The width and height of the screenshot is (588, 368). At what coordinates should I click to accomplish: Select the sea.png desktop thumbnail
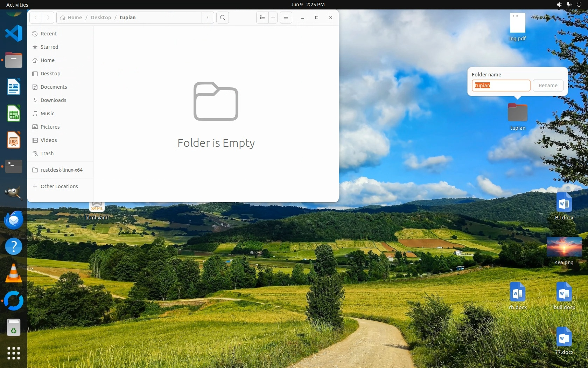pyautogui.click(x=564, y=247)
